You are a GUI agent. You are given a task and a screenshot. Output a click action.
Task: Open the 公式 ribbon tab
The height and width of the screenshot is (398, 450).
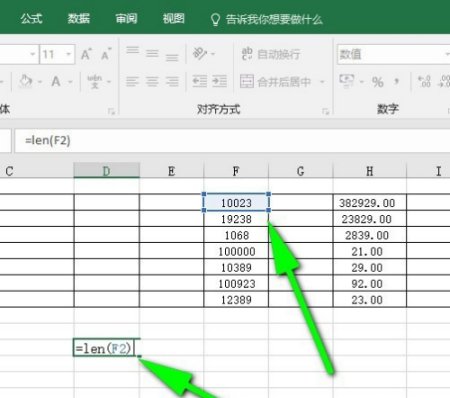tap(31, 19)
